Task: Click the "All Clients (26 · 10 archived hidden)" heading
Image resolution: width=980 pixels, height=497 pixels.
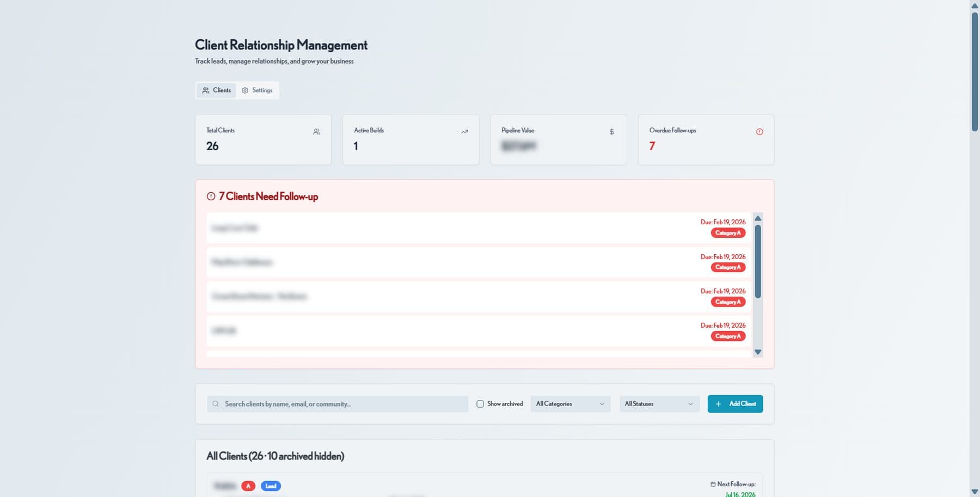Action: (x=275, y=456)
